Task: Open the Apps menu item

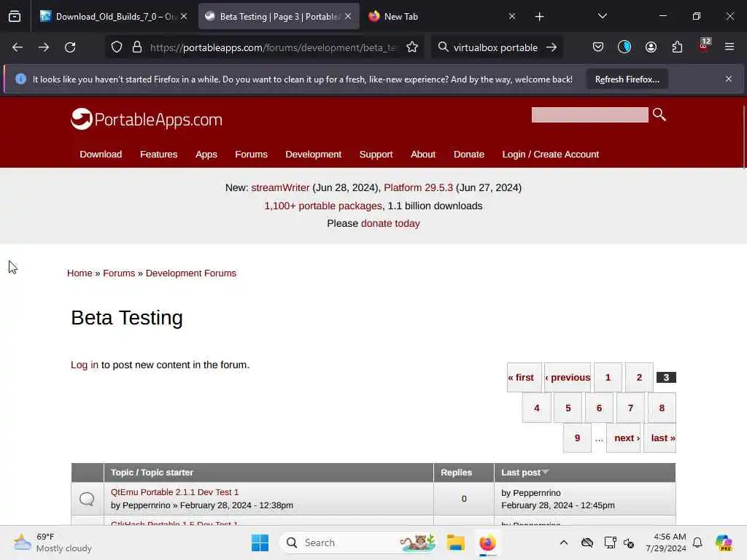Action: point(206,155)
